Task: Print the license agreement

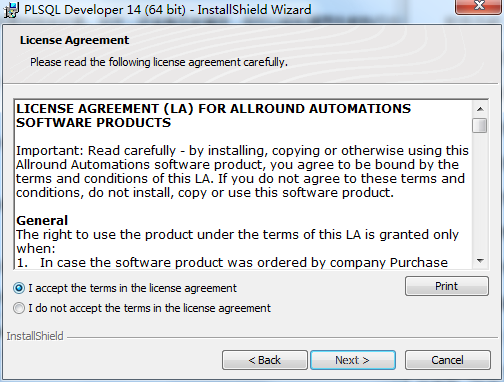Action: pyautogui.click(x=447, y=286)
